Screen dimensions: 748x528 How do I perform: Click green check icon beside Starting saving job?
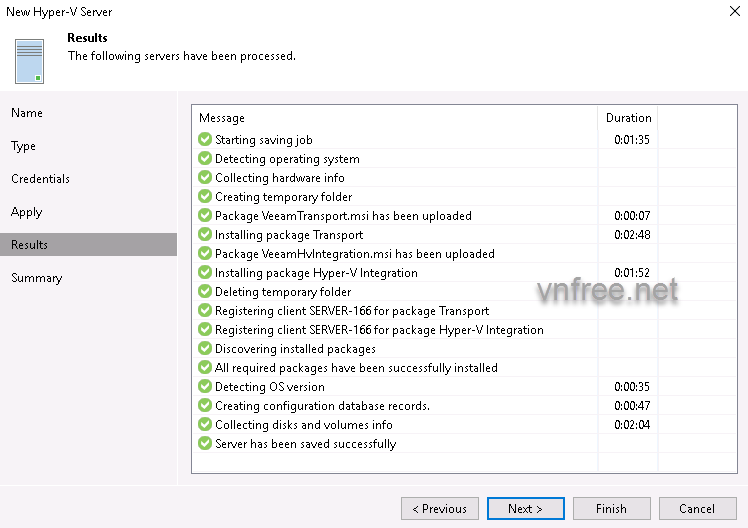pos(205,140)
